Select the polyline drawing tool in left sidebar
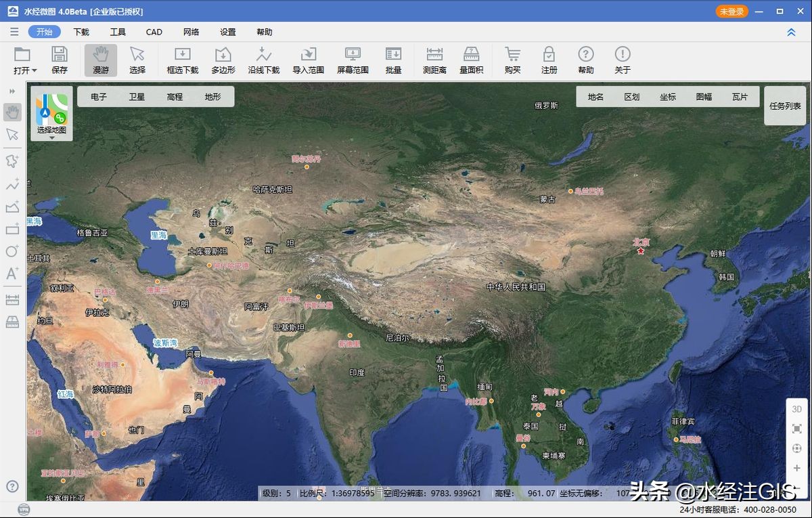This screenshot has height=518, width=812. pyautogui.click(x=14, y=183)
